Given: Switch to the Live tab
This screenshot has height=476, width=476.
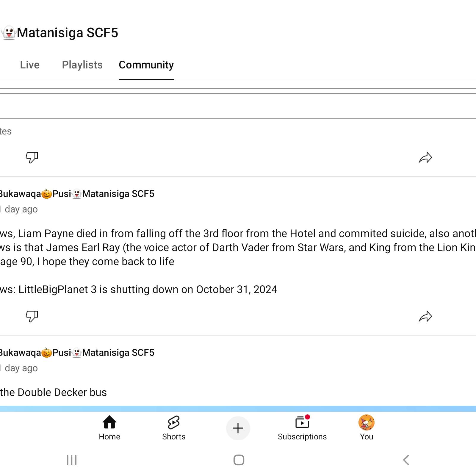Looking at the screenshot, I should tap(30, 65).
